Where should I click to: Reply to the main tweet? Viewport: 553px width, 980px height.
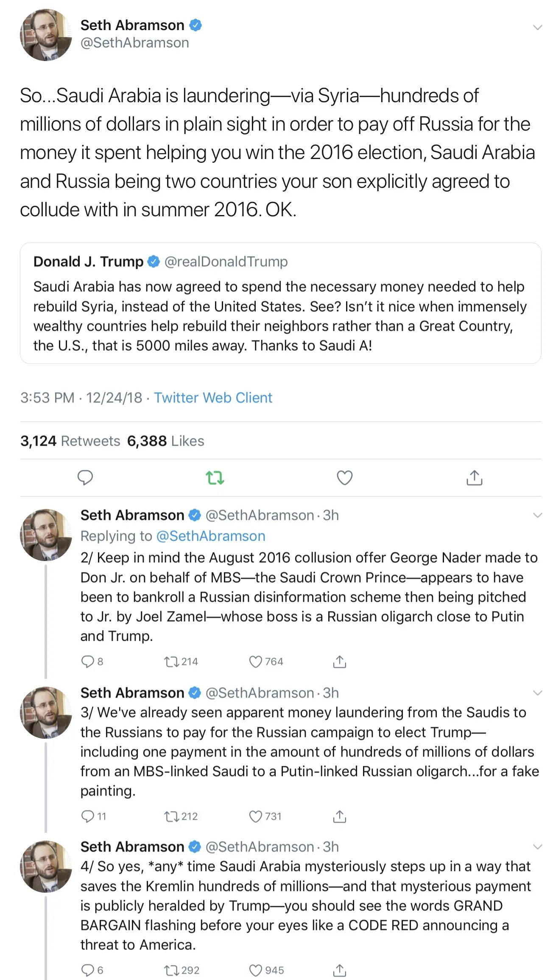[x=85, y=477]
